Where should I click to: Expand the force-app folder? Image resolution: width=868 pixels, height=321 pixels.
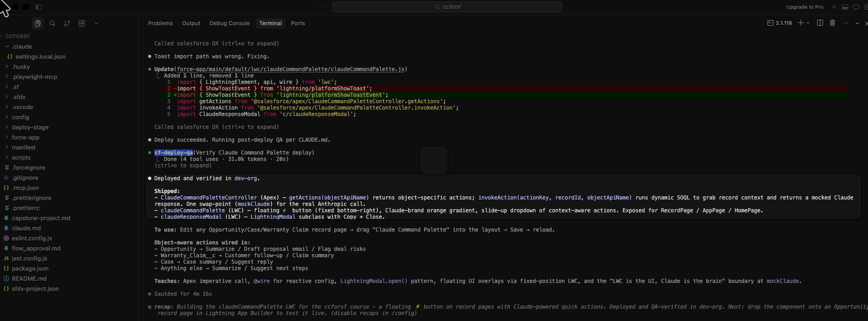pos(26,138)
